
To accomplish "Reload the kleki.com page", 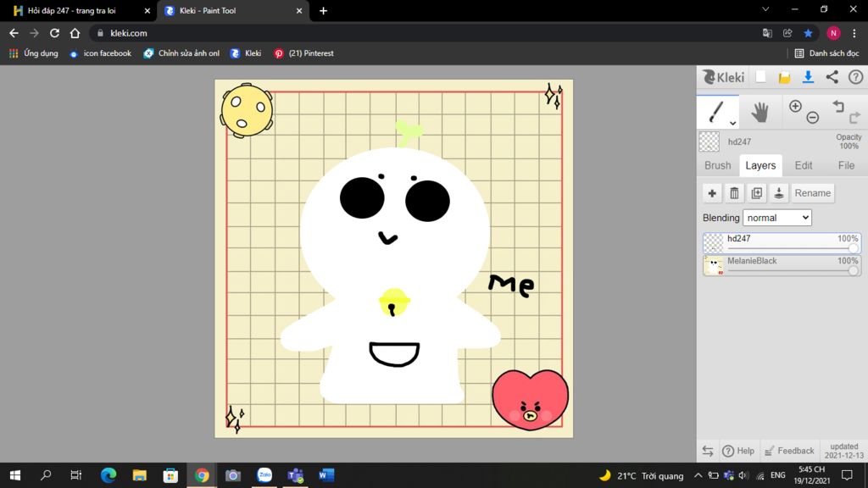I will [x=54, y=33].
